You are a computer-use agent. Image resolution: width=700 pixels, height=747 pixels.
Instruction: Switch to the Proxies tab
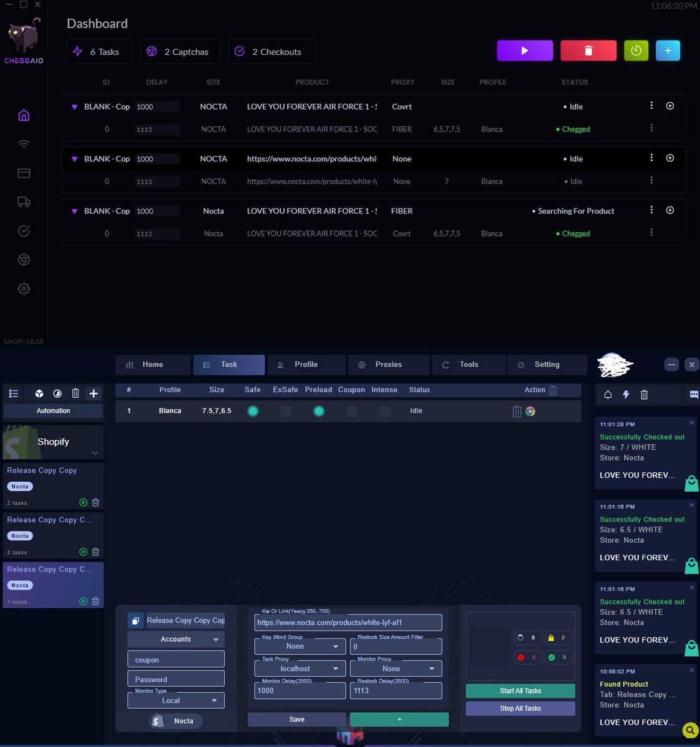[388, 365]
